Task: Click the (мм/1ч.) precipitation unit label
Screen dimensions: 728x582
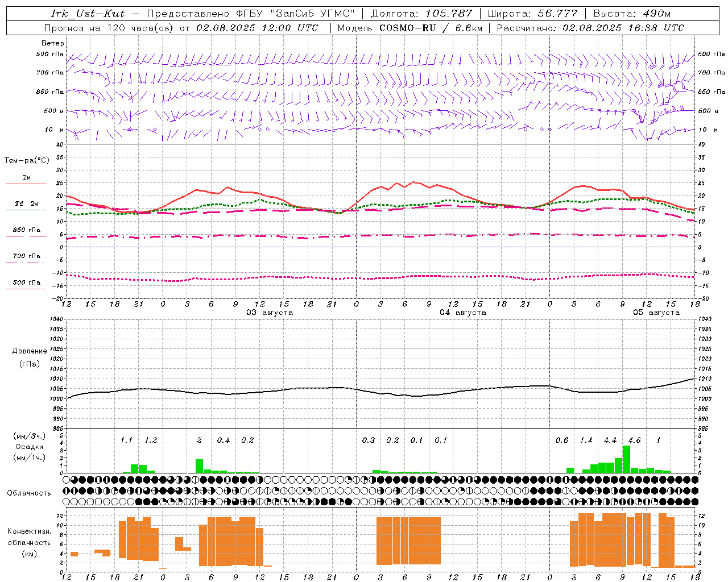Action: [30, 458]
